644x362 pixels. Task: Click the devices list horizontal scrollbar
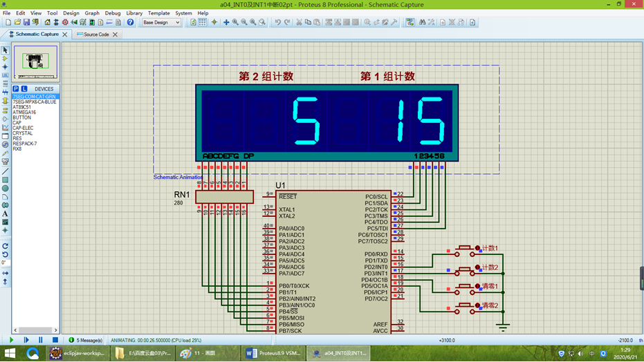pyautogui.click(x=35, y=330)
